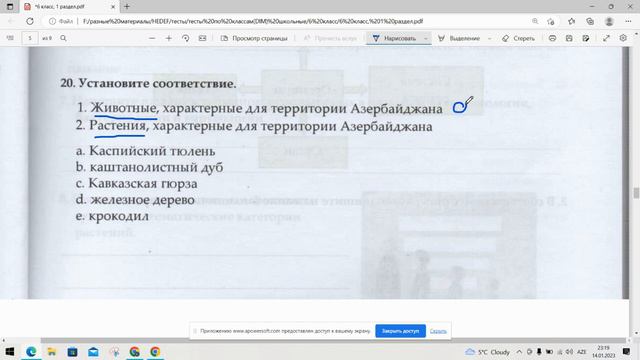Image resolution: width=640 pixels, height=360 pixels.
Task: Click the line 'b. каштанолистный дуб'
Action: point(149,167)
